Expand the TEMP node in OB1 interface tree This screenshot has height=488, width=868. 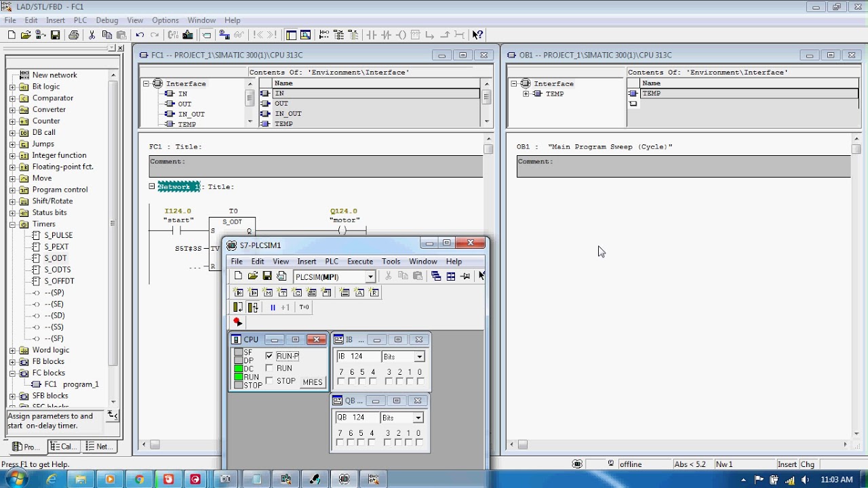(x=526, y=94)
